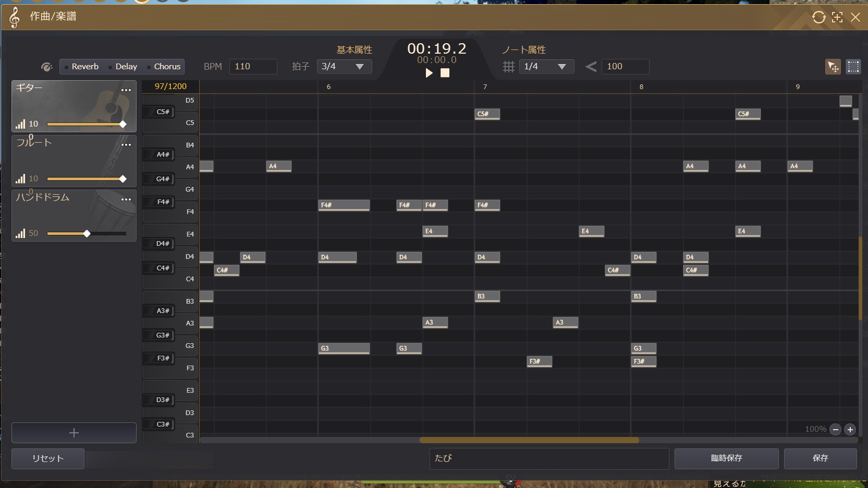Click the focus frame icon in title bar
868x488 pixels.
(837, 17)
